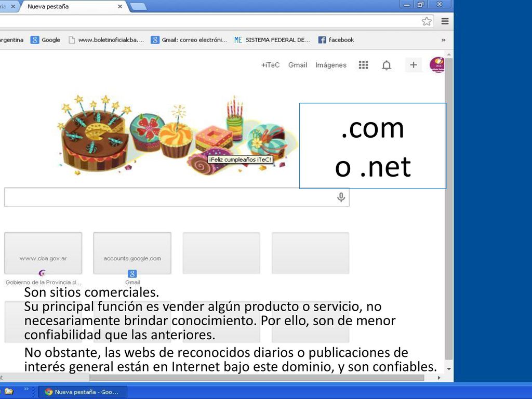Viewport: 532px width, 399px height.
Task: Open the facebook bookmark
Action: click(x=336, y=39)
